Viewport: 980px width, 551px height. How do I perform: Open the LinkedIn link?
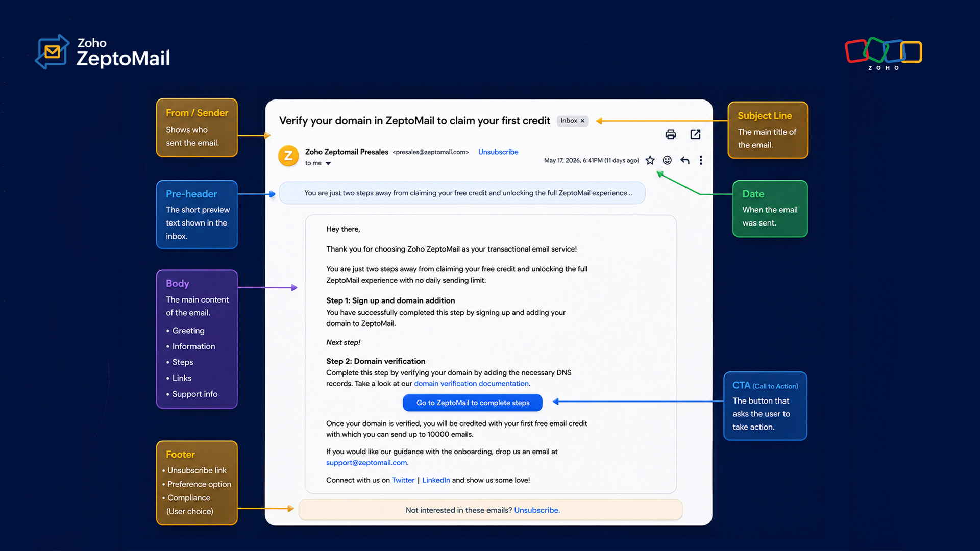point(436,480)
